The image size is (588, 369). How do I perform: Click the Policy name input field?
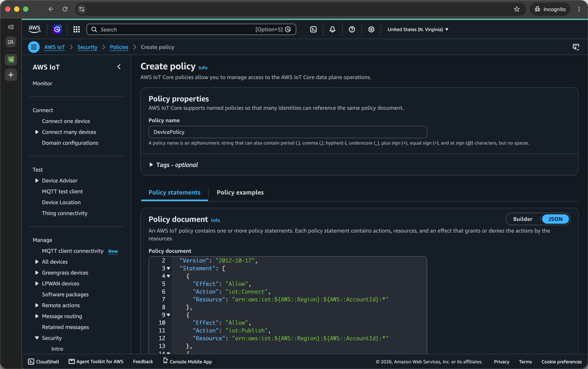(288, 132)
